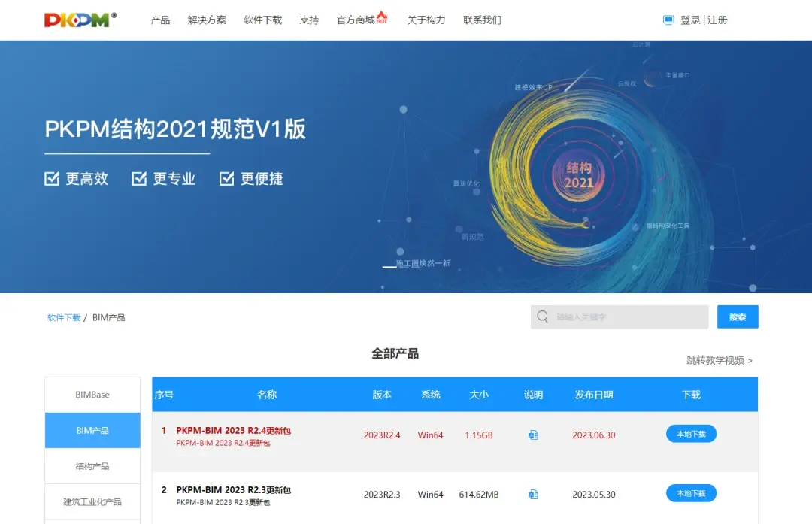Visit the 官方商城 store link
Image resolution: width=812 pixels, height=524 pixels.
click(356, 20)
